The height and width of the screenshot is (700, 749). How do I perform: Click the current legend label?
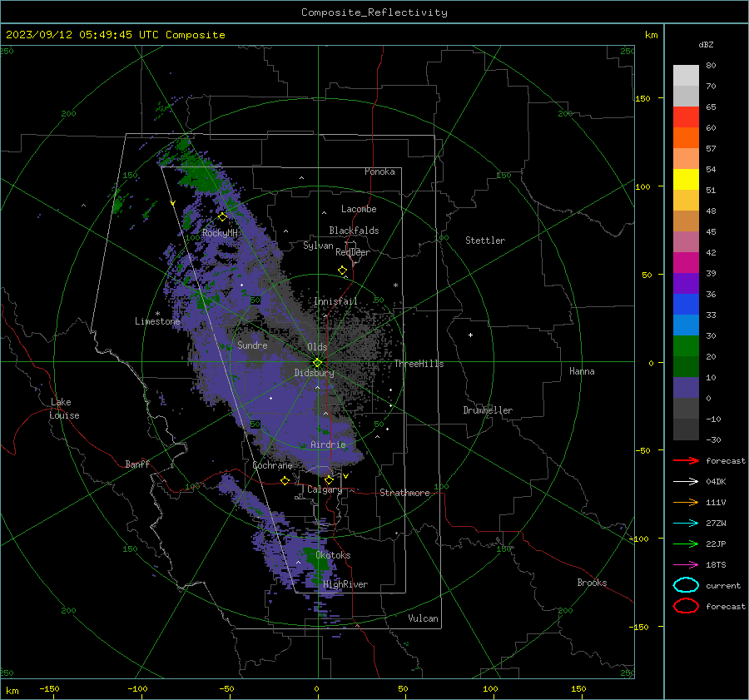click(x=723, y=585)
